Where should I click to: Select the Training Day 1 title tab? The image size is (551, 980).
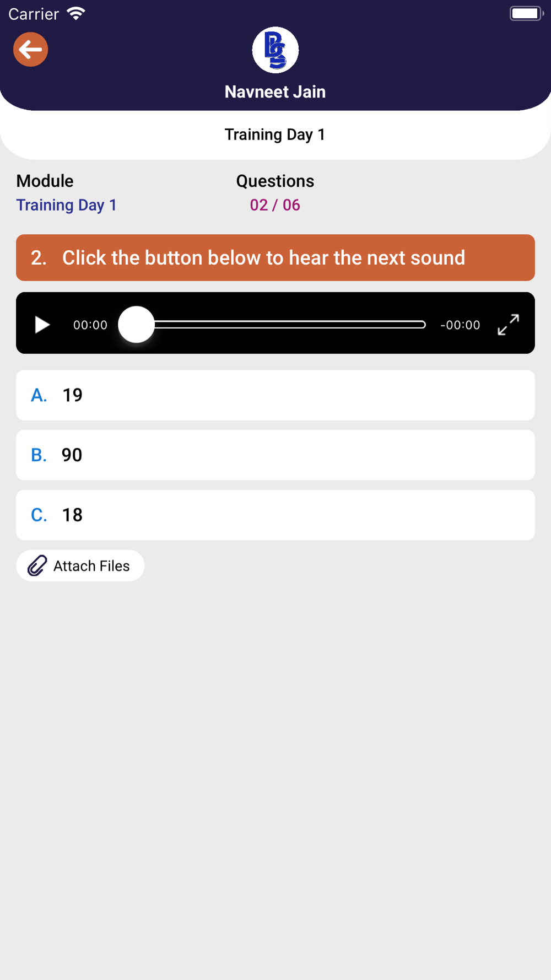point(275,134)
